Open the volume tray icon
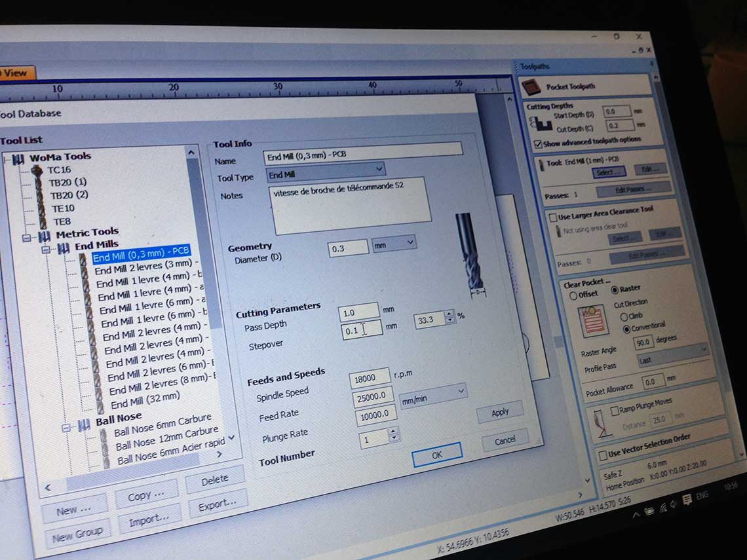Image resolution: width=747 pixels, height=560 pixels. pos(673,505)
